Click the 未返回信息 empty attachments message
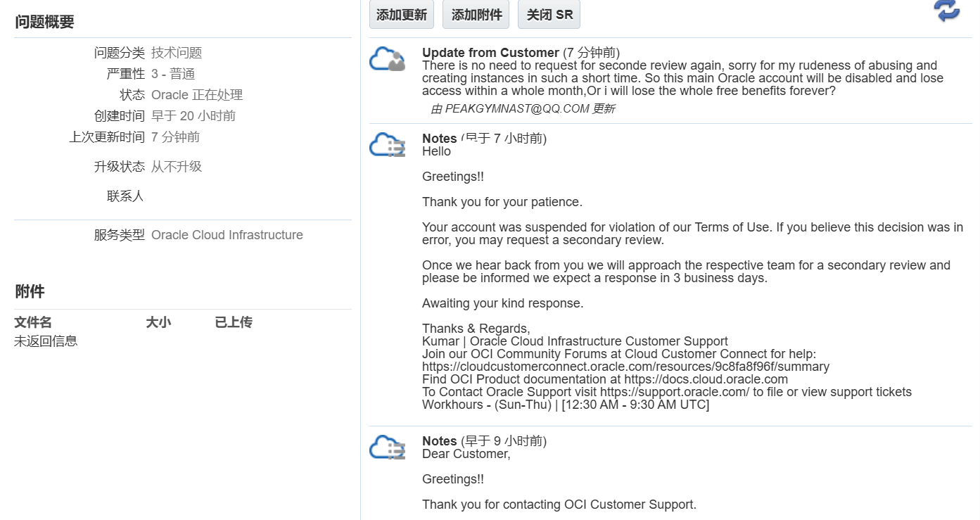Viewport: 980px width, 520px height. coord(46,341)
